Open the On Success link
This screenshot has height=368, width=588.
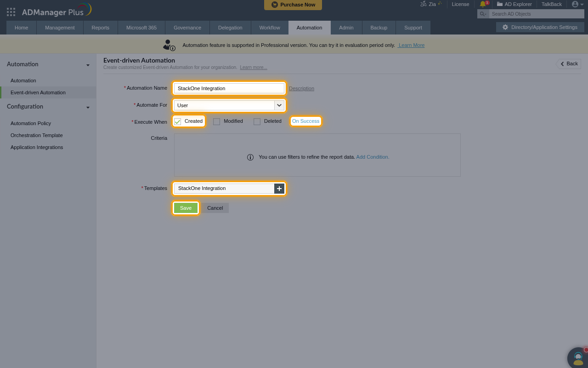[305, 121]
